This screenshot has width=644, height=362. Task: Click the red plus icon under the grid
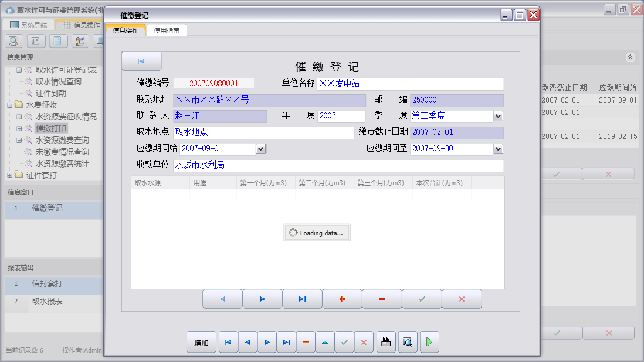(342, 299)
